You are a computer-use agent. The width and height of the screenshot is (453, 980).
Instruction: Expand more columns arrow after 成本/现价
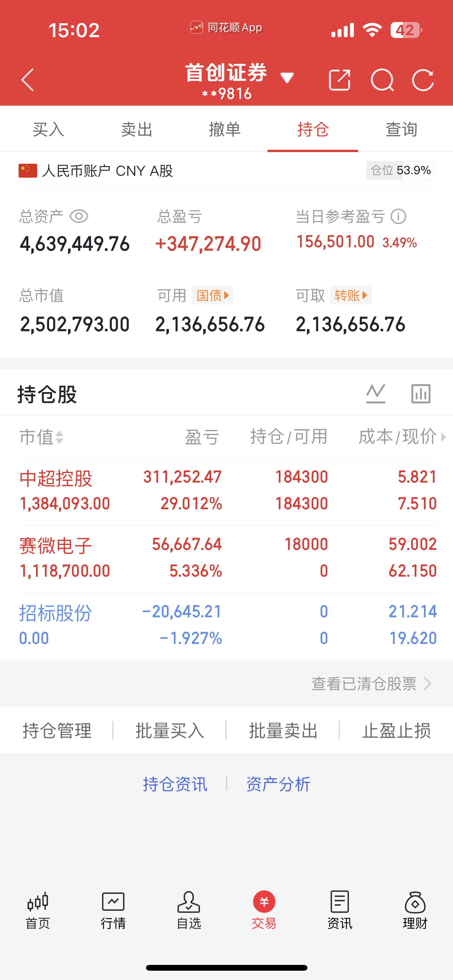click(443, 437)
